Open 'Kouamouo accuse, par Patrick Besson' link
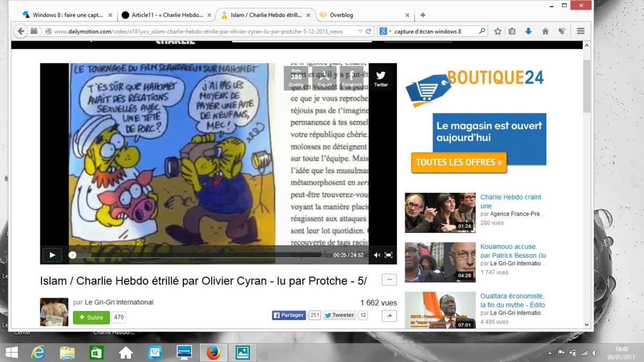Viewport: 644px width, 362px height. pos(513,251)
